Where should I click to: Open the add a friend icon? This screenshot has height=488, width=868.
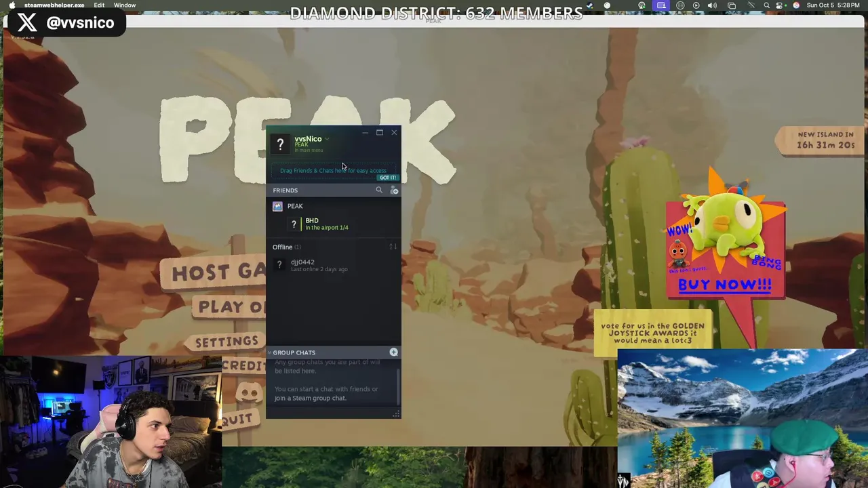click(x=394, y=190)
